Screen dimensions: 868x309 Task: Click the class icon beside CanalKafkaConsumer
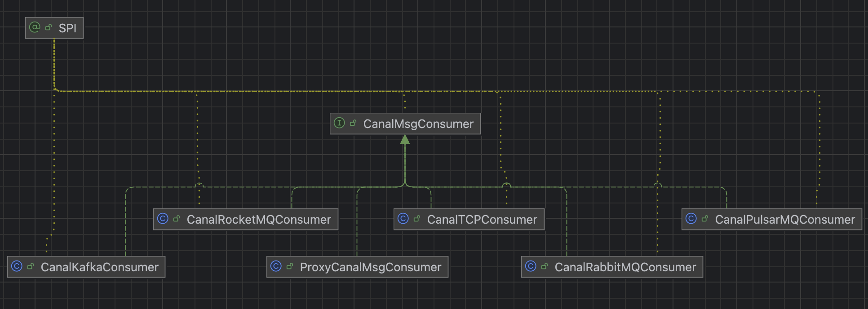pyautogui.click(x=17, y=266)
